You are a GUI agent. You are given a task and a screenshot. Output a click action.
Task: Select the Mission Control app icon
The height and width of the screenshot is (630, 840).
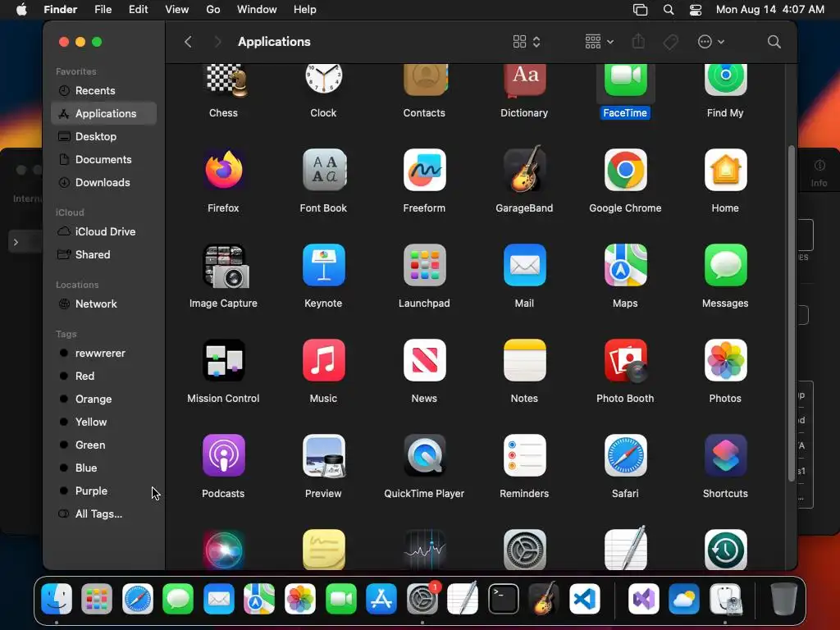click(x=223, y=360)
